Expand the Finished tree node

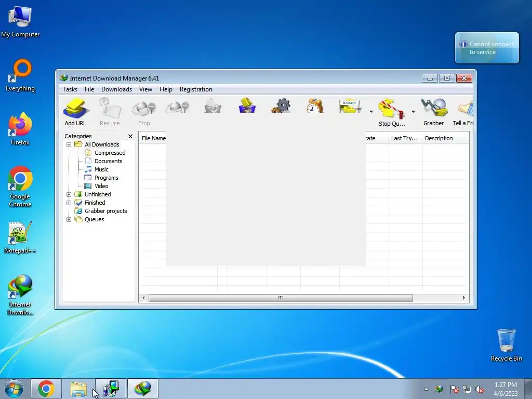pos(69,203)
